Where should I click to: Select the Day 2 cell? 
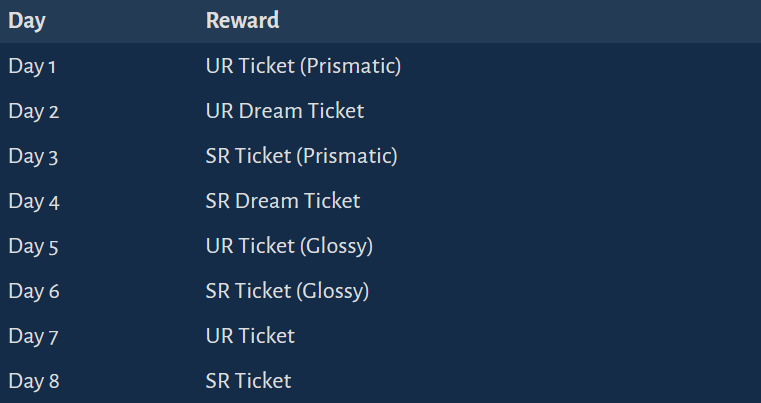(x=33, y=111)
